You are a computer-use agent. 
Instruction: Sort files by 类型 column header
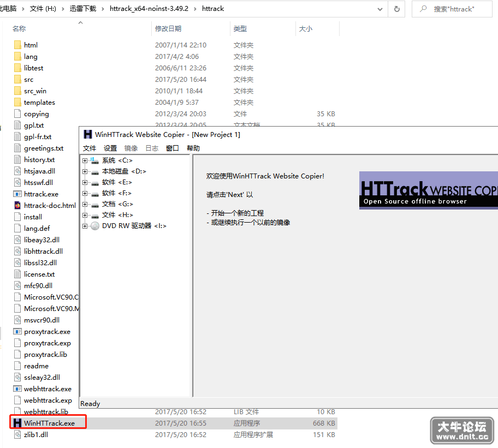[240, 28]
